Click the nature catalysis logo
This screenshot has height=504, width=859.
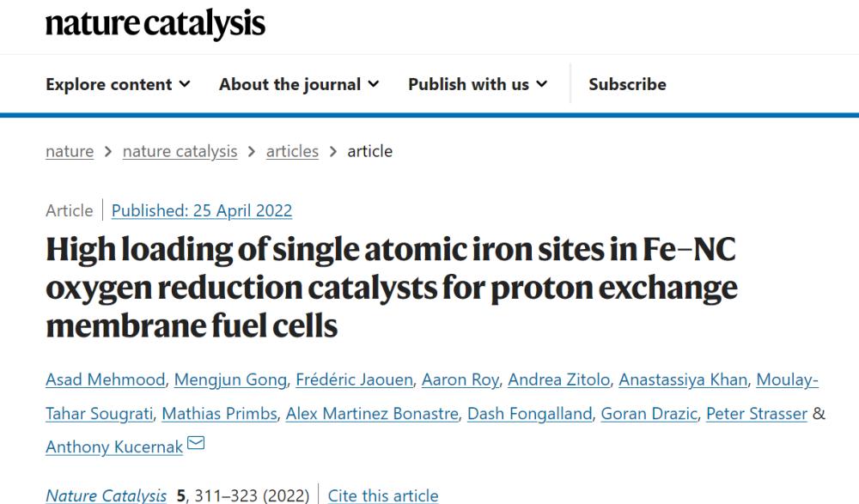click(x=155, y=25)
